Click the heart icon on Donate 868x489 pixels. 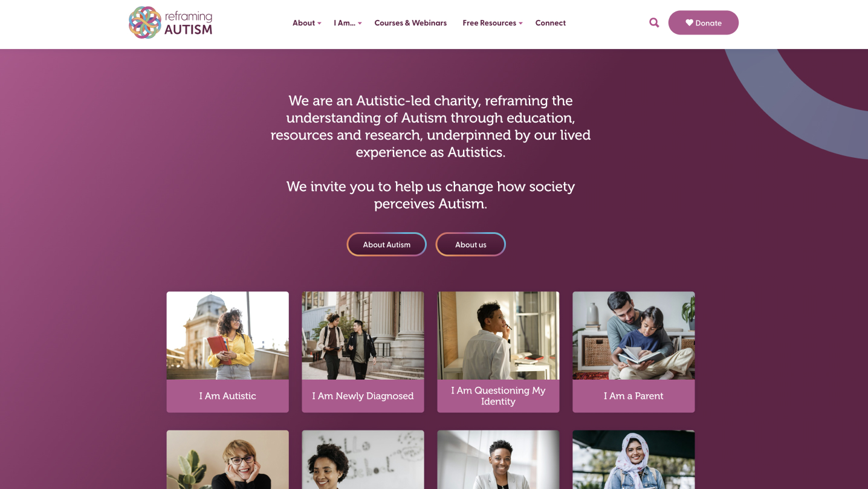pyautogui.click(x=689, y=23)
